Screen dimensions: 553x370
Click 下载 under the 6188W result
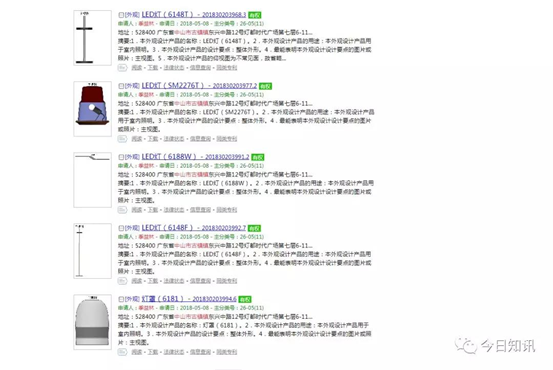(153, 210)
